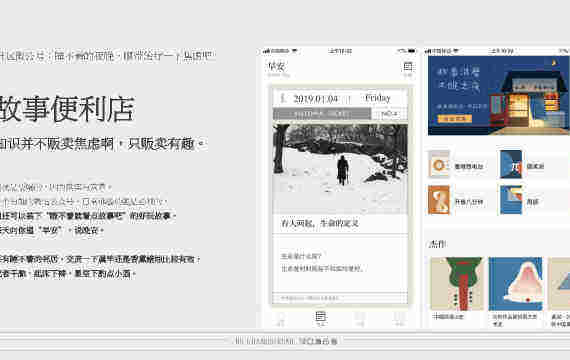570x360 pixels.
Task: Open the dark blue category icon in top row
Action: [511, 165]
